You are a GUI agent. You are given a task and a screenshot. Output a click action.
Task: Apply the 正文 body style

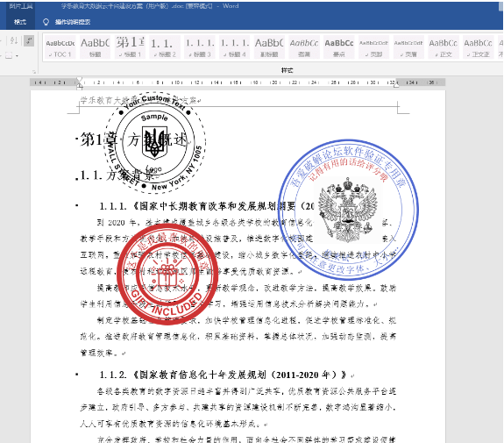pyautogui.click(x=444, y=47)
